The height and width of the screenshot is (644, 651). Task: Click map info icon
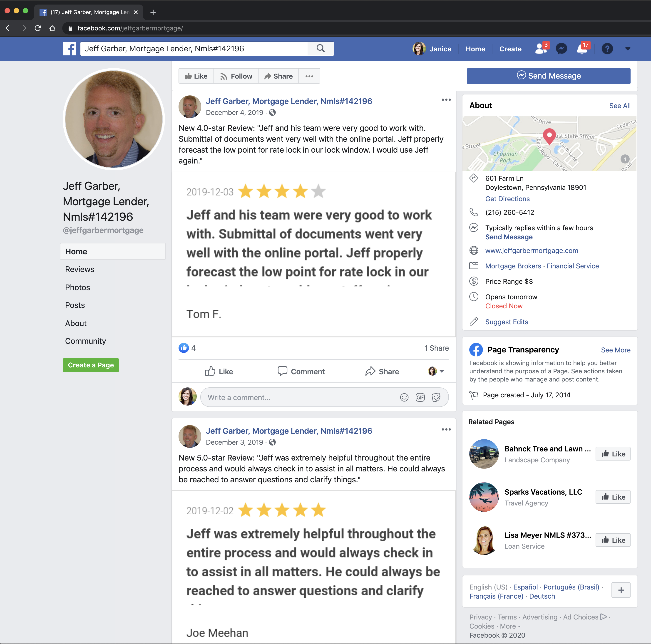tap(625, 159)
